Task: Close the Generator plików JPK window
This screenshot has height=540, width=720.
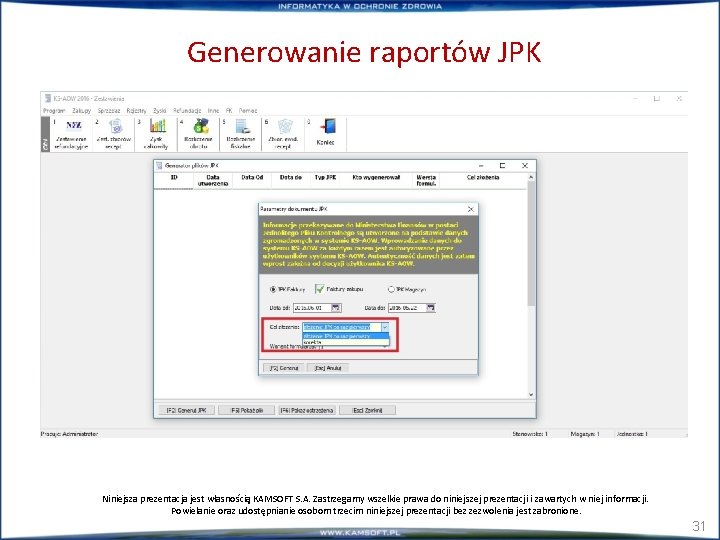Action: 525,166
